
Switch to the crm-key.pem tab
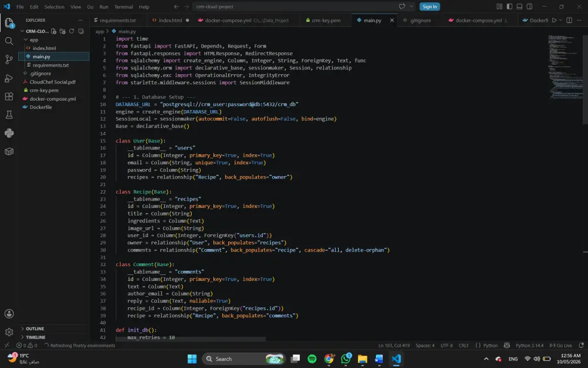(326, 20)
